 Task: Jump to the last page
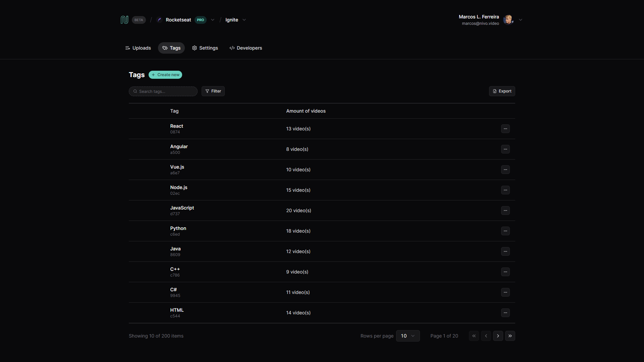pos(510,336)
